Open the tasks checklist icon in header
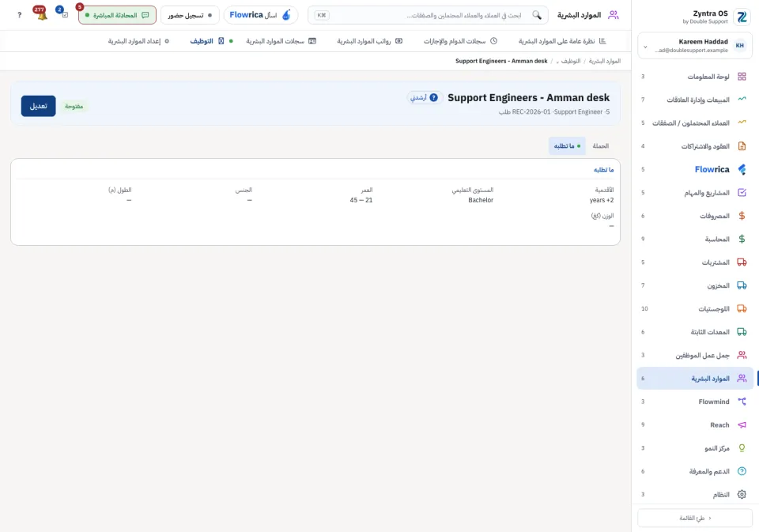This screenshot has height=532, width=759. 64,14
